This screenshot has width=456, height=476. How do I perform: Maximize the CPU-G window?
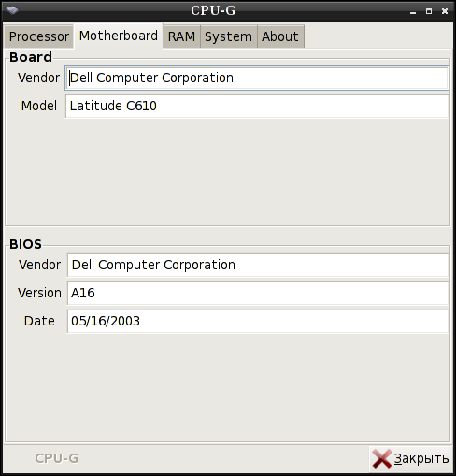point(429,11)
